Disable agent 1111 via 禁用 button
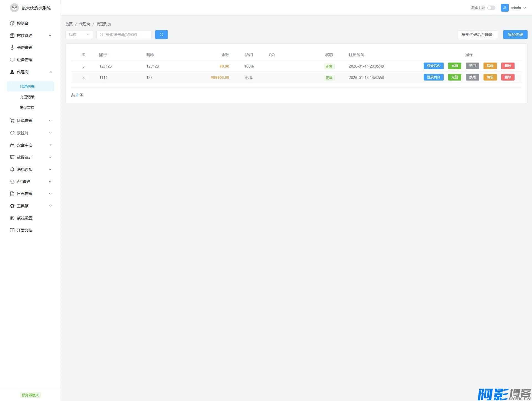The image size is (532, 401). [472, 77]
